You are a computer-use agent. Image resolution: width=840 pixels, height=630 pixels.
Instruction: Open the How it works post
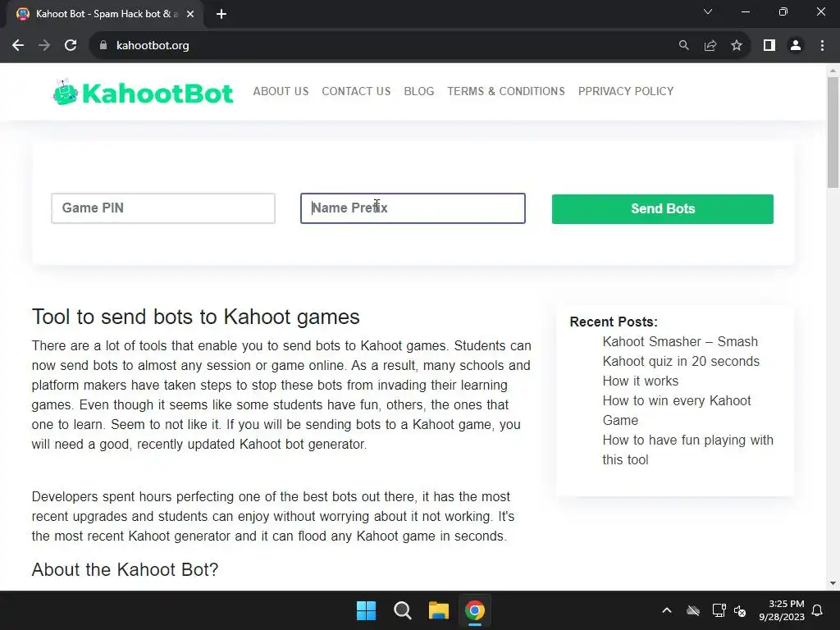click(x=640, y=381)
